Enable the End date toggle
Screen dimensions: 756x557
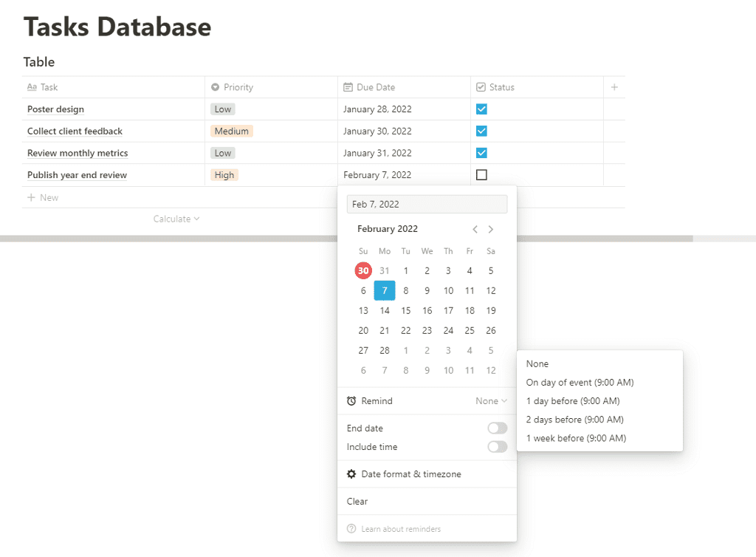click(x=497, y=428)
